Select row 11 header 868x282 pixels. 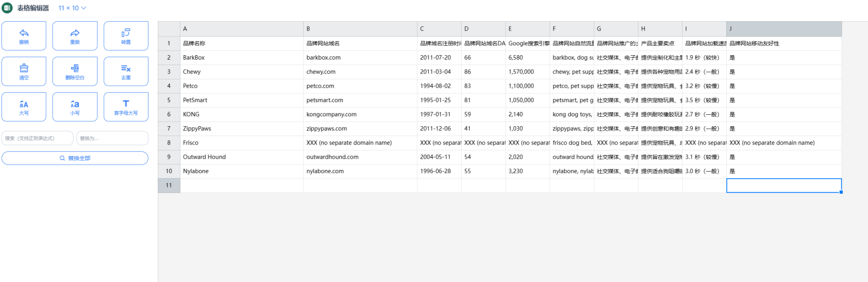tap(169, 185)
